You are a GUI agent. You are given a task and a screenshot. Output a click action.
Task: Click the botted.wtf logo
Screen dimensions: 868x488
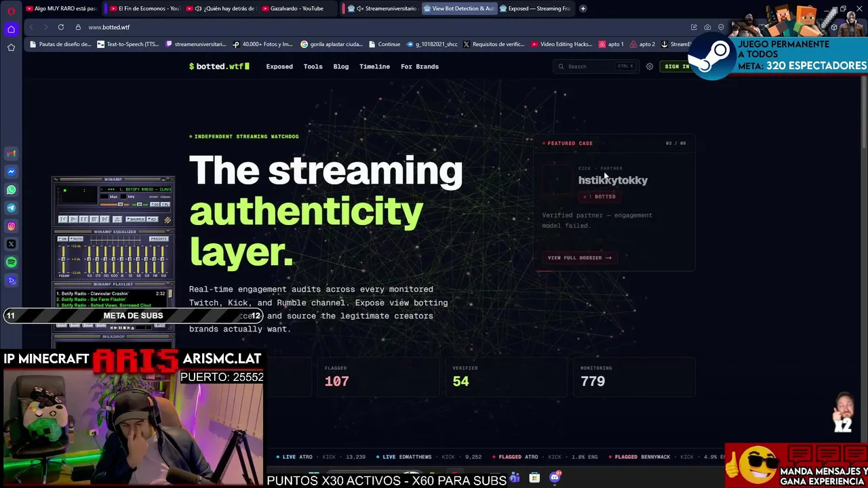tap(219, 66)
